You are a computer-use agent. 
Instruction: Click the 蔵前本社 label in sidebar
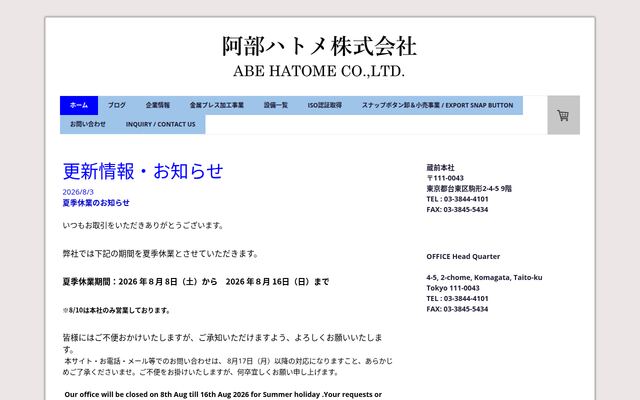coord(440,168)
